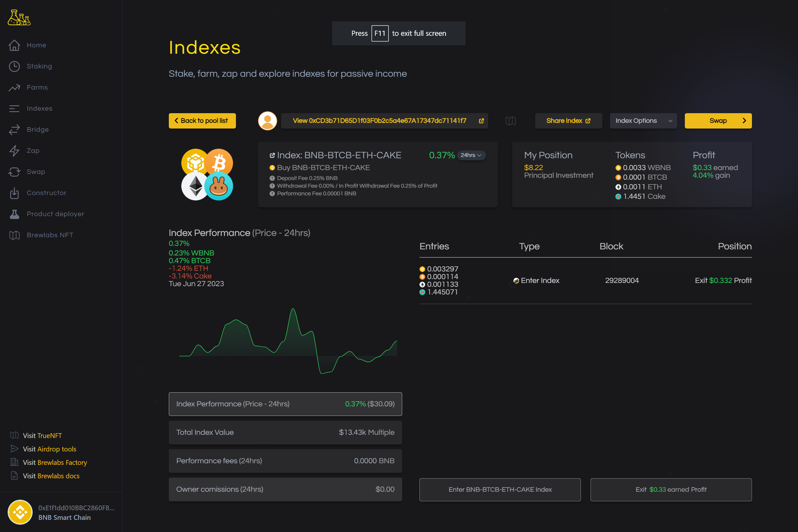Open Farms via trend-line icon
Image resolution: width=798 pixels, height=532 pixels.
[14, 88]
